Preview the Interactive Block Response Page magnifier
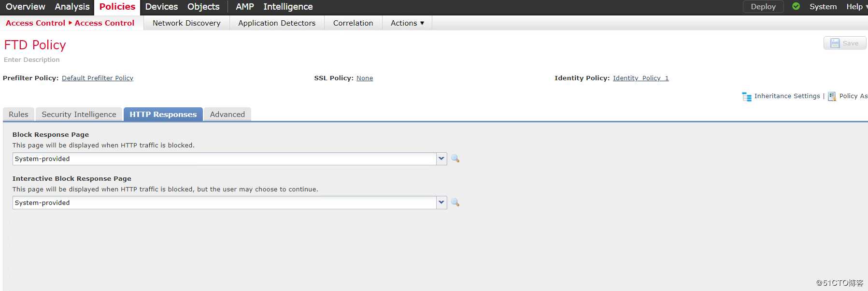Screen dimensions: 868x291 tap(455, 203)
